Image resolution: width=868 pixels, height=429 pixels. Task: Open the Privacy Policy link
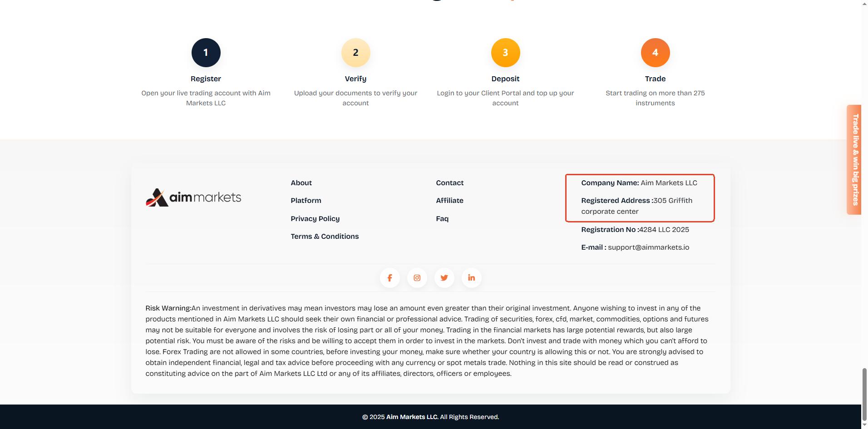315,219
